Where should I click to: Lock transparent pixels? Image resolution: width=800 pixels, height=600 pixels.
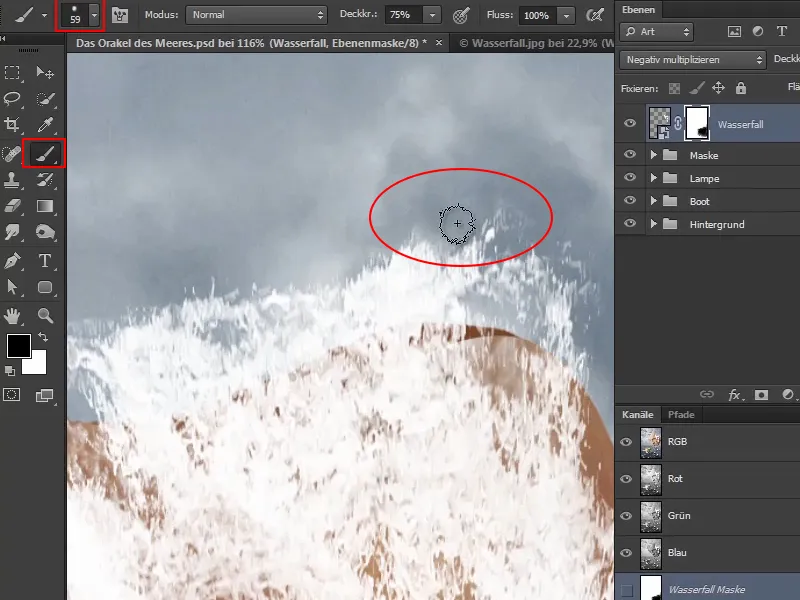[x=674, y=88]
